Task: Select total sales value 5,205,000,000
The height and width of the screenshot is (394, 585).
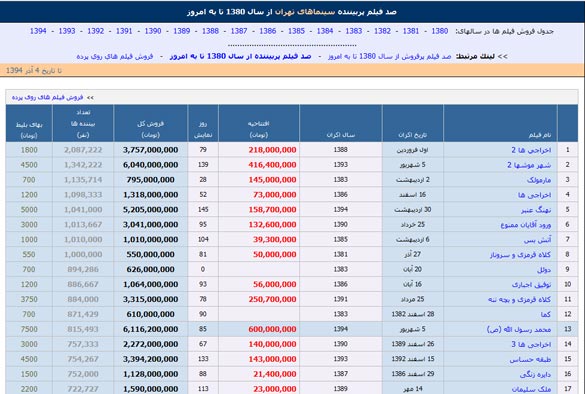Action: tap(150, 210)
